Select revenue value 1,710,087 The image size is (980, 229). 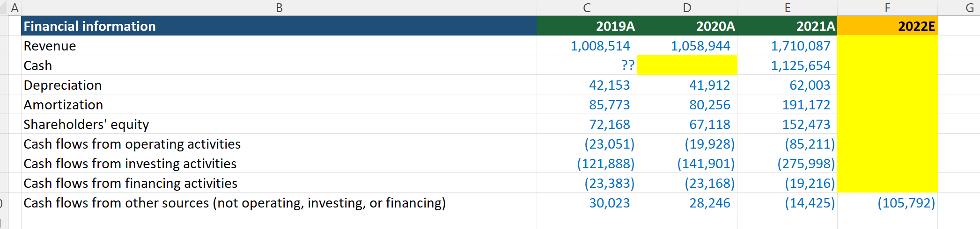point(787,46)
